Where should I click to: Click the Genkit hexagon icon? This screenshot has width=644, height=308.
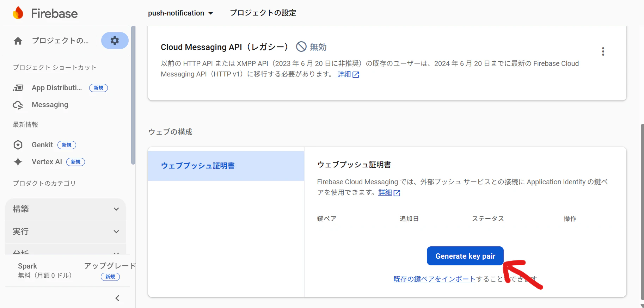18,145
